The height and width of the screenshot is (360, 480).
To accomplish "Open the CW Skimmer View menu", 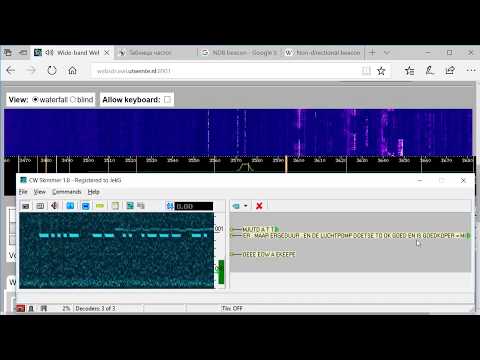I will pos(39,192).
